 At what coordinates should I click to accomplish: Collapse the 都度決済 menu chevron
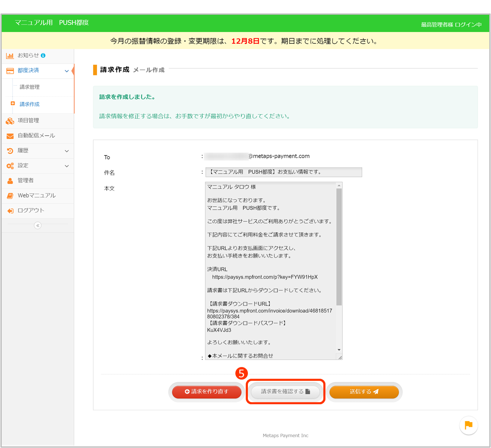point(66,71)
